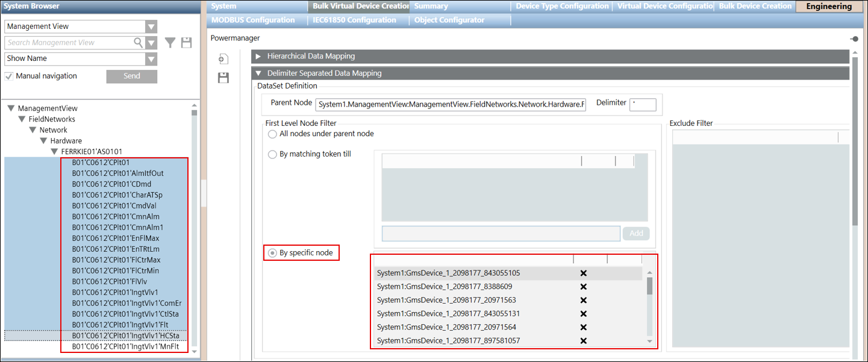Click the search magnifier in System Browser

(x=139, y=43)
